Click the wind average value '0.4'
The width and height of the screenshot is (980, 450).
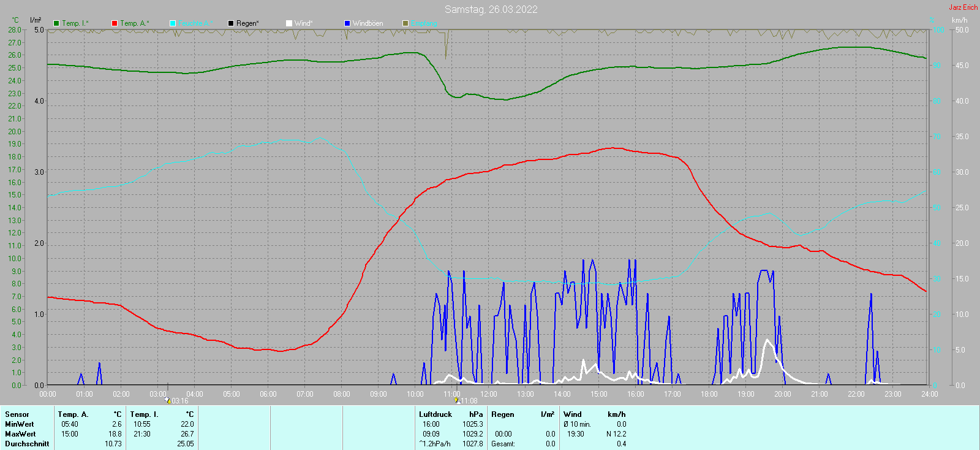pyautogui.click(x=621, y=444)
